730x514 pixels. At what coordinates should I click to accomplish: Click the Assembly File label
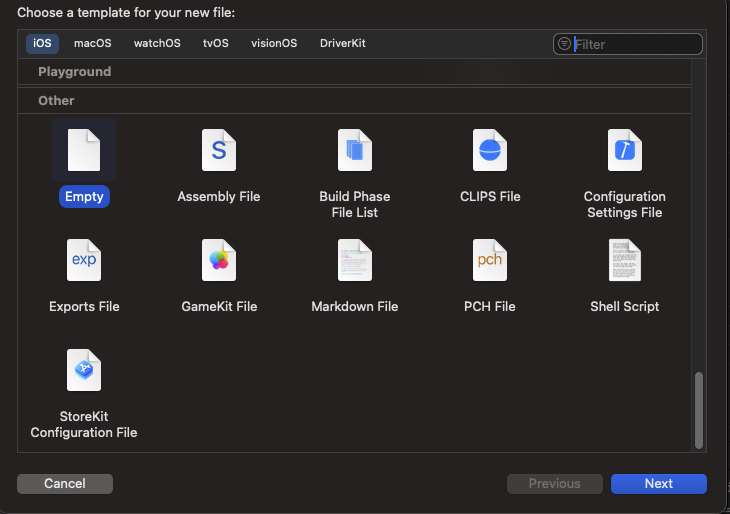[219, 196]
